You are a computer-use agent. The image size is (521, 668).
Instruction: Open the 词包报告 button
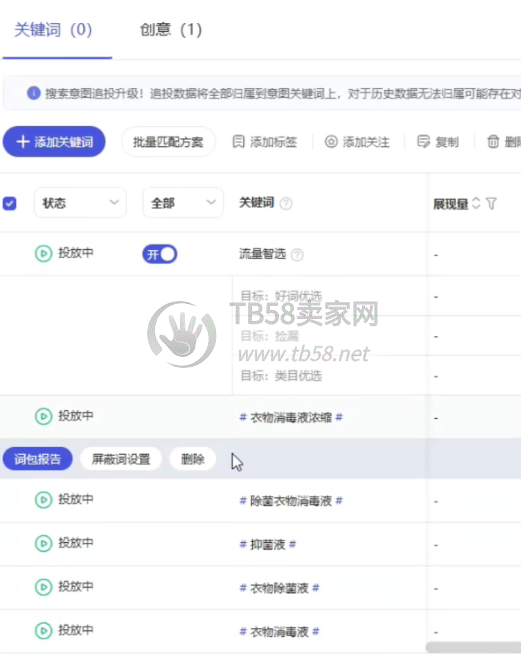[x=37, y=459]
